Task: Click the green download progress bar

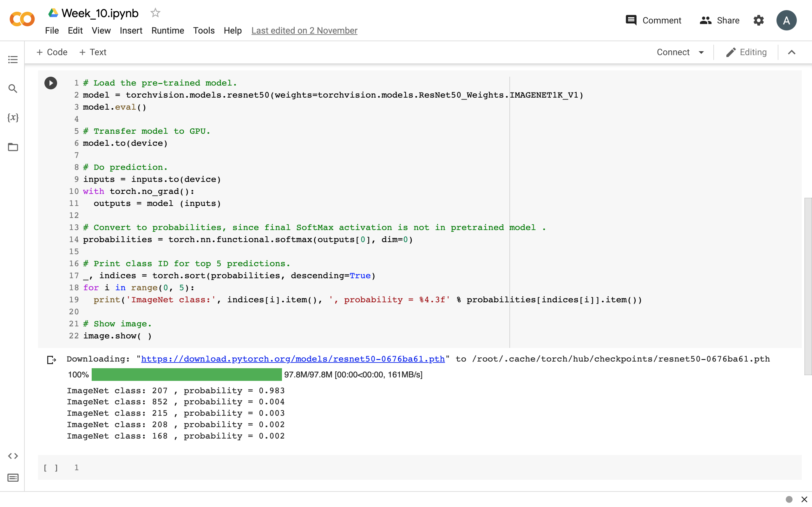Action: [186, 375]
